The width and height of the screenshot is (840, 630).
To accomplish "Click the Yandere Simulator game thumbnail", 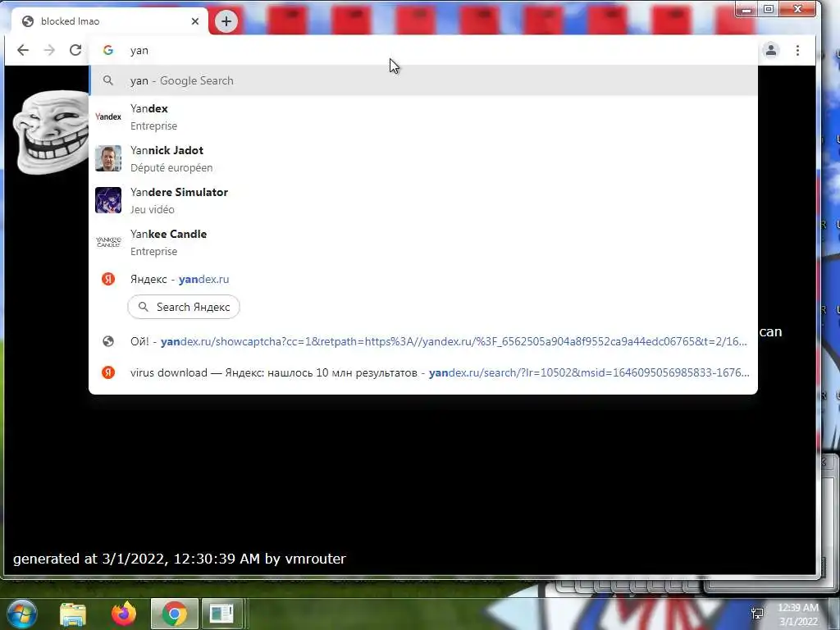I will click(108, 200).
